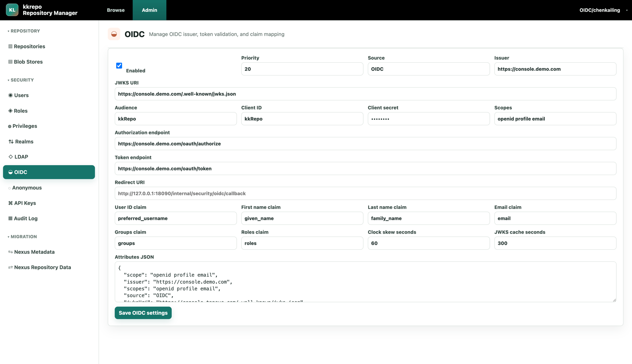
Task: Click the Authorization endpoint field
Action: (x=365, y=144)
